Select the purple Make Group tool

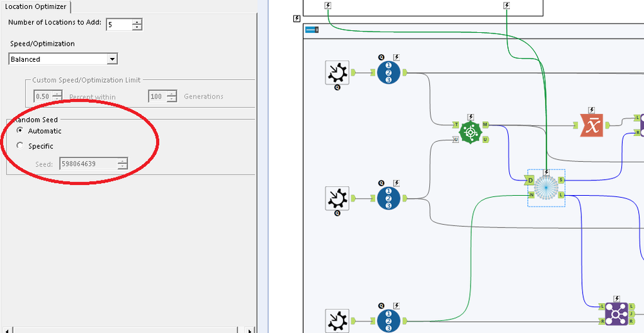coord(616,314)
